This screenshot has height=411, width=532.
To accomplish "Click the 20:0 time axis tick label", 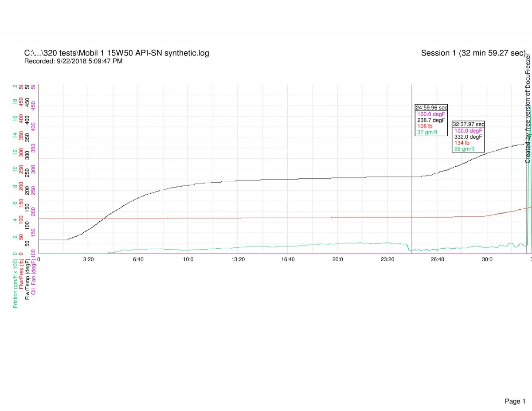I will (x=338, y=259).
